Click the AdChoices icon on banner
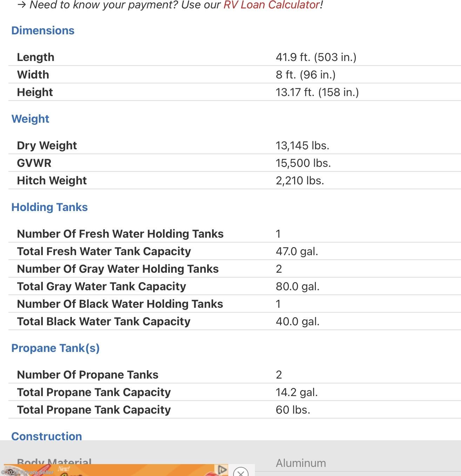Image resolution: width=461 pixels, height=476 pixels. tap(222, 470)
